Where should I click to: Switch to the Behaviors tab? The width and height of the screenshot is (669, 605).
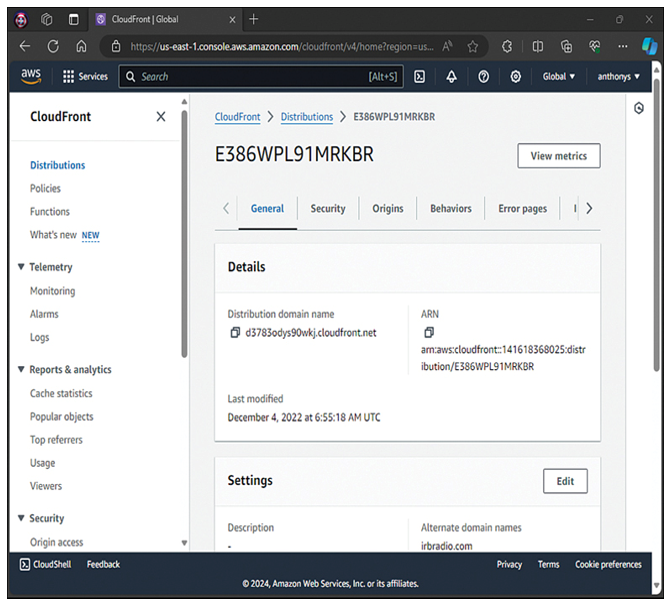[x=451, y=209]
